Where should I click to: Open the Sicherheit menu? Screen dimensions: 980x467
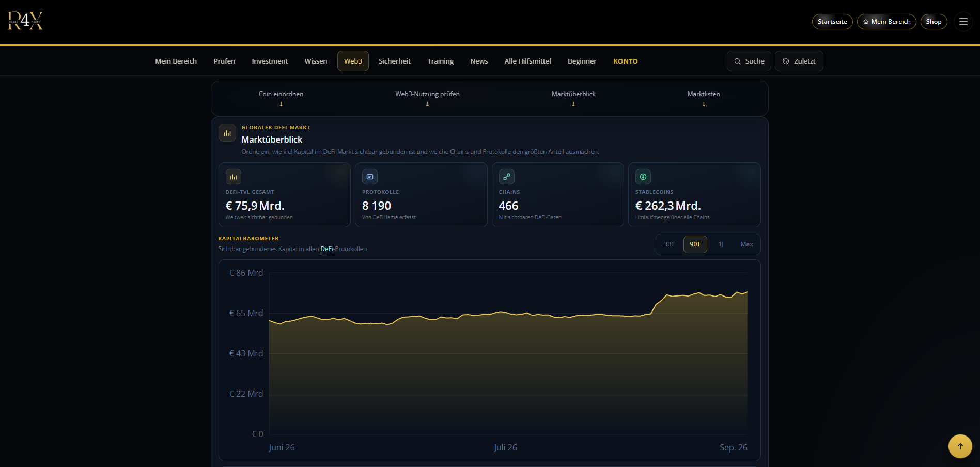(395, 61)
